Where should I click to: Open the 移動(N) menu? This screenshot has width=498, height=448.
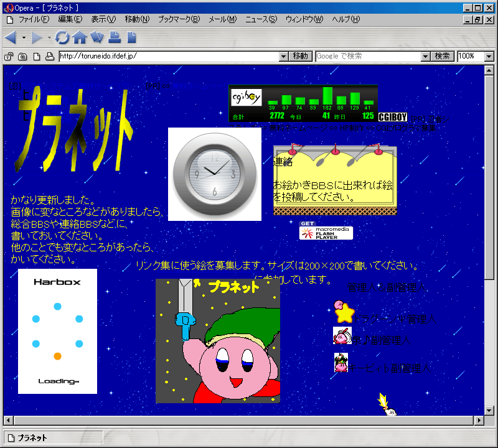point(137,20)
